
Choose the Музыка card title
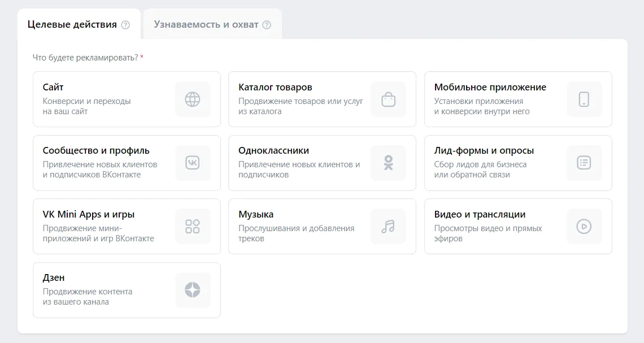256,214
